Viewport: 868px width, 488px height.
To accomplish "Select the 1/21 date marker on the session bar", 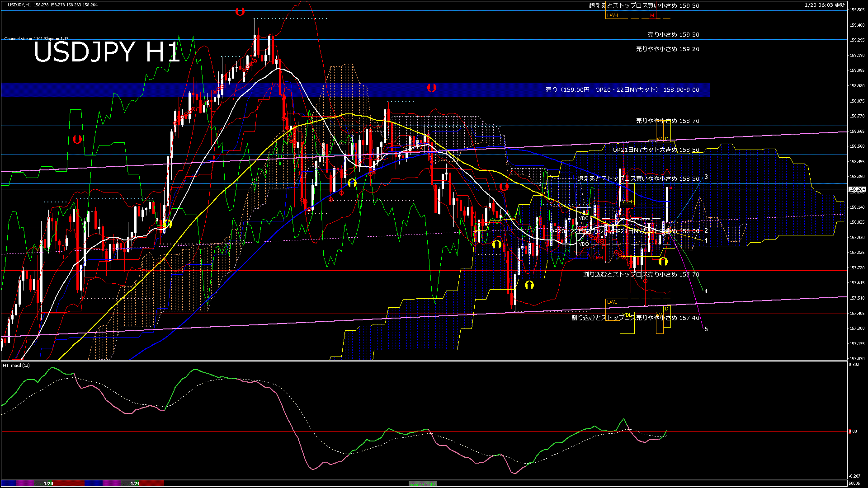I will (x=135, y=483).
